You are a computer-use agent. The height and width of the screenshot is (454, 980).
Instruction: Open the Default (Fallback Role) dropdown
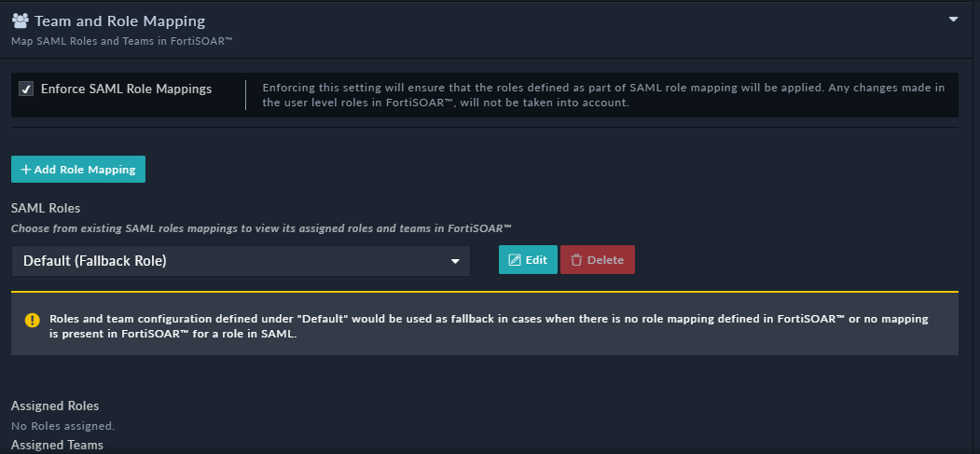coord(241,261)
